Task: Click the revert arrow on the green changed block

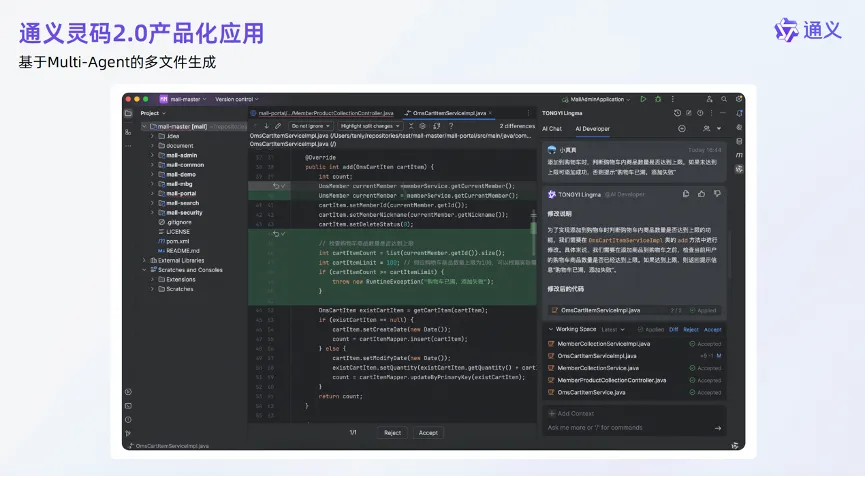Action: tap(276, 234)
